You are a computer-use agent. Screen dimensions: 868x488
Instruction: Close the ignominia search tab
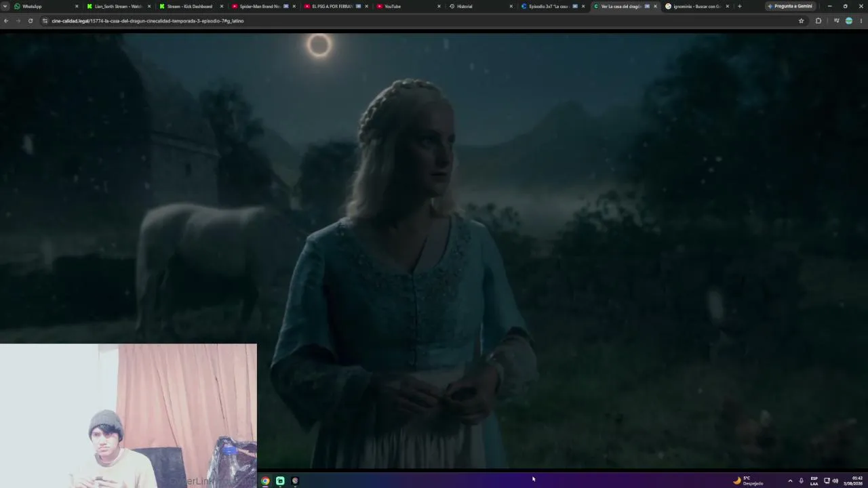pyautogui.click(x=728, y=6)
